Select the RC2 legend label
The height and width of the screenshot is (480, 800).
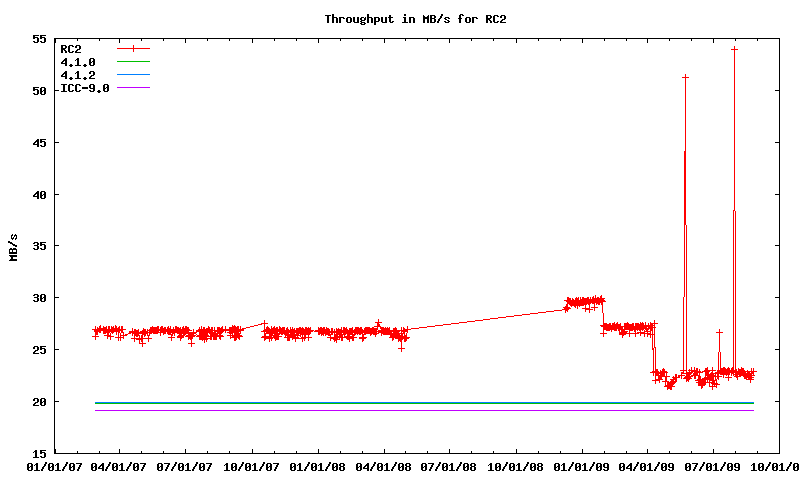[71, 48]
